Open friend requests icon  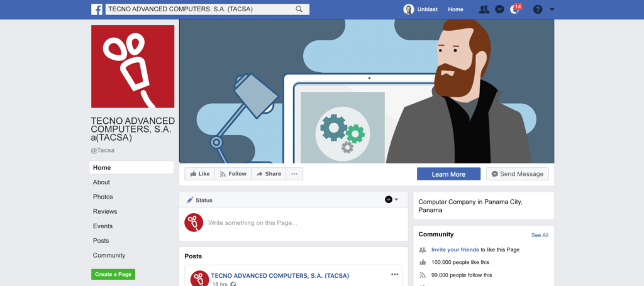[484, 9]
